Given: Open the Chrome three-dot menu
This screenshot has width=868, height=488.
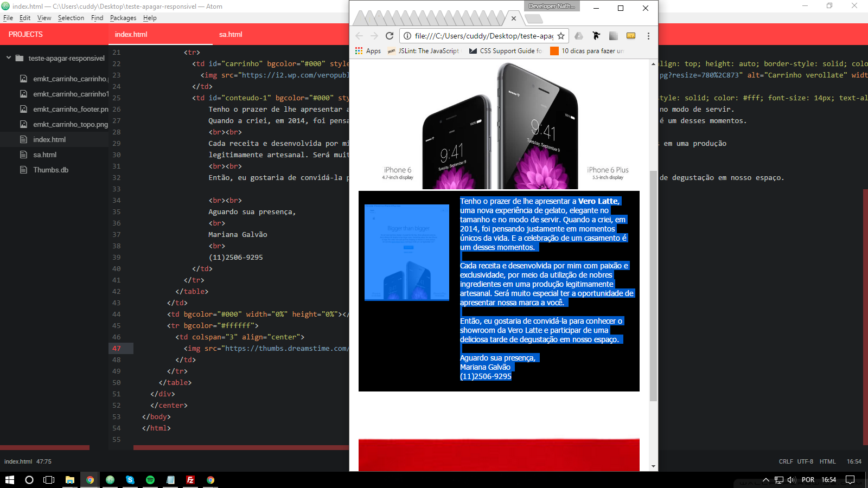Looking at the screenshot, I should tap(648, 36).
